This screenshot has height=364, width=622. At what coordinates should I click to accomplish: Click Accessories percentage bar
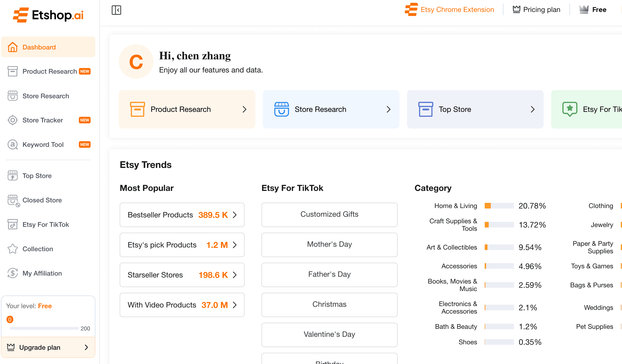tap(499, 266)
